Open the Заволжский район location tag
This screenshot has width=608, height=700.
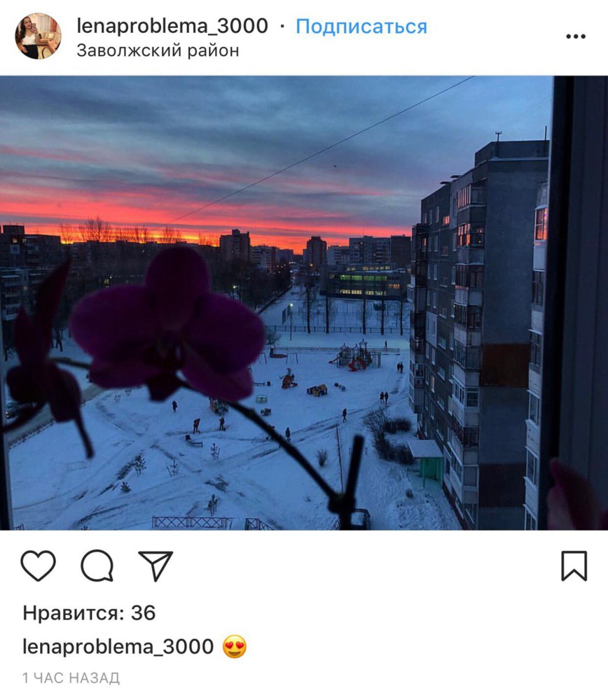[158, 51]
